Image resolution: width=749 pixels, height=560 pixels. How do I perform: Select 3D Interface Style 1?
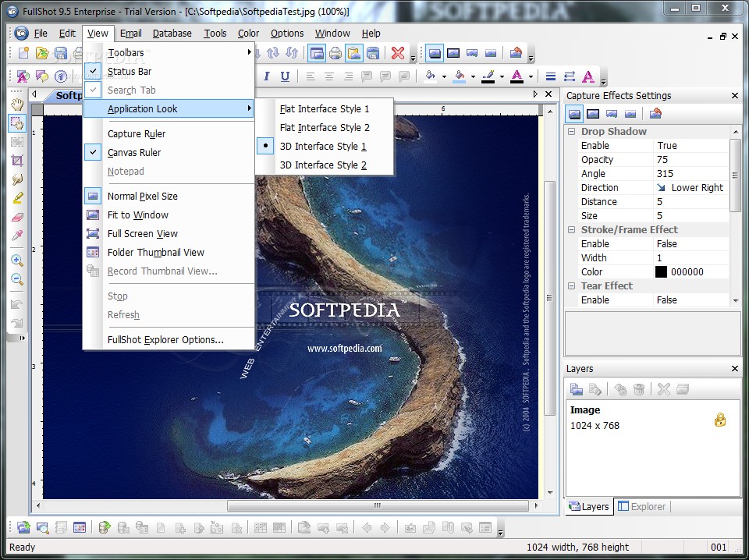[x=325, y=147]
